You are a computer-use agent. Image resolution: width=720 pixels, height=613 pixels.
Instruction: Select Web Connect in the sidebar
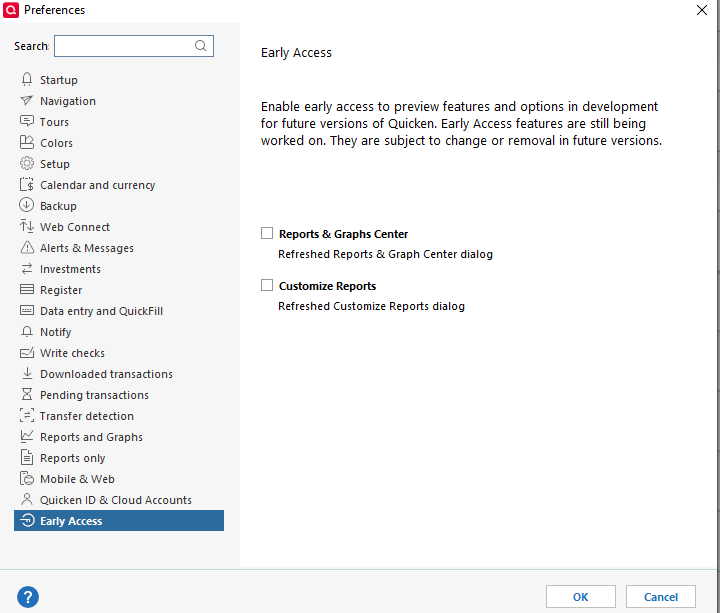(x=75, y=227)
